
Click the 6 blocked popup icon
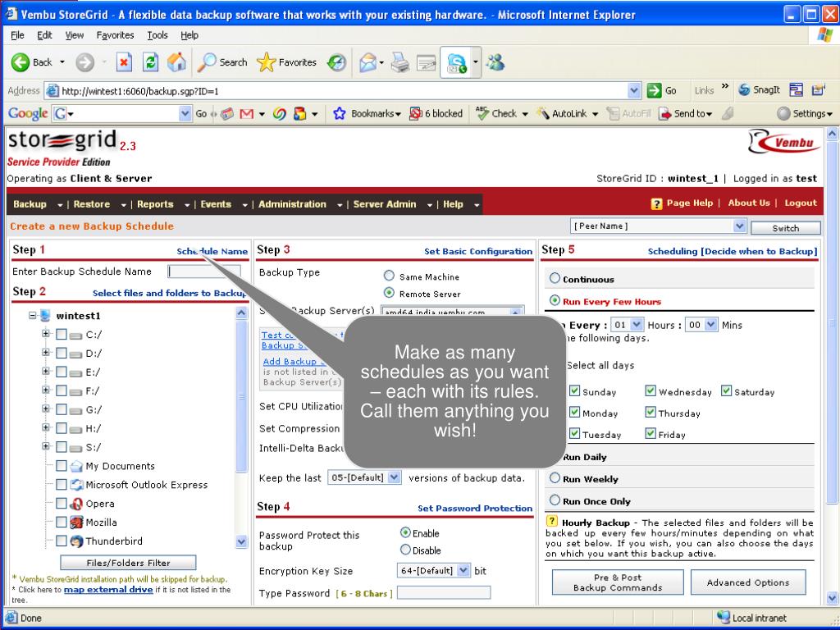click(x=415, y=113)
